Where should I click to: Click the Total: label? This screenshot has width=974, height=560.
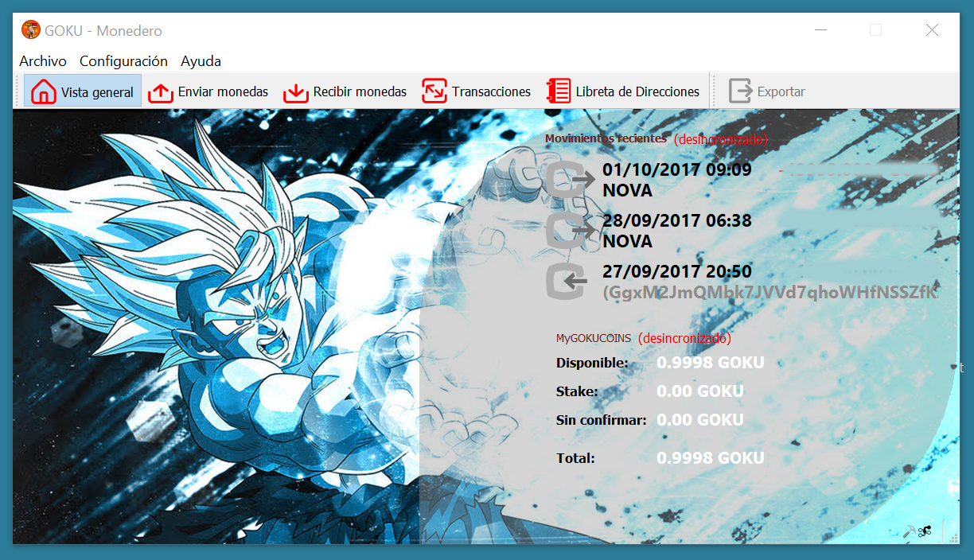[x=575, y=458]
